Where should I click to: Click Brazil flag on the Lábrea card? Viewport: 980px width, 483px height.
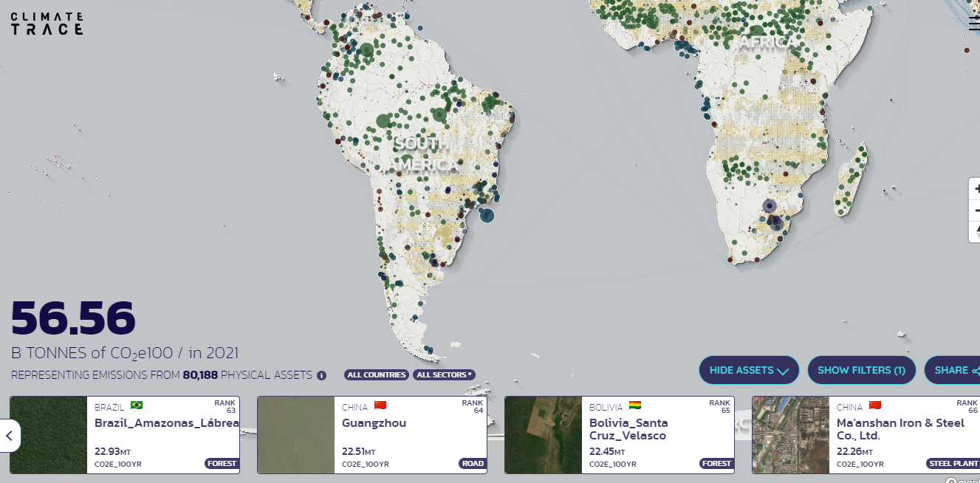(137, 405)
